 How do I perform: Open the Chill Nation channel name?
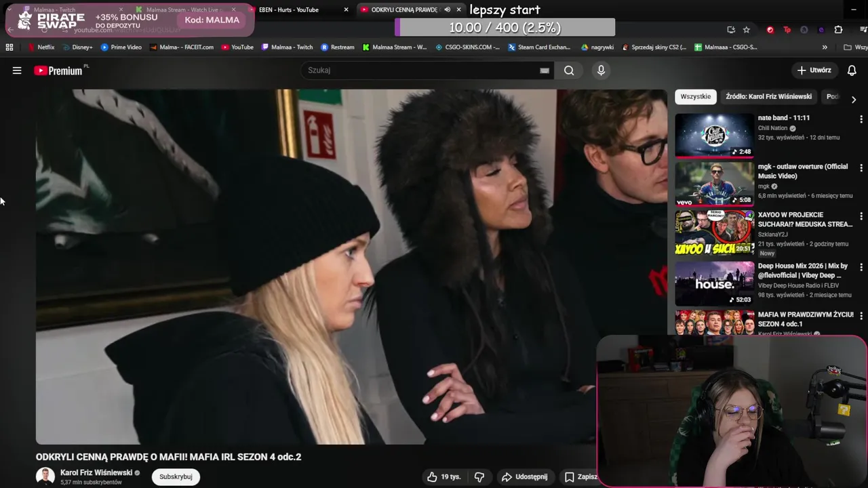772,128
